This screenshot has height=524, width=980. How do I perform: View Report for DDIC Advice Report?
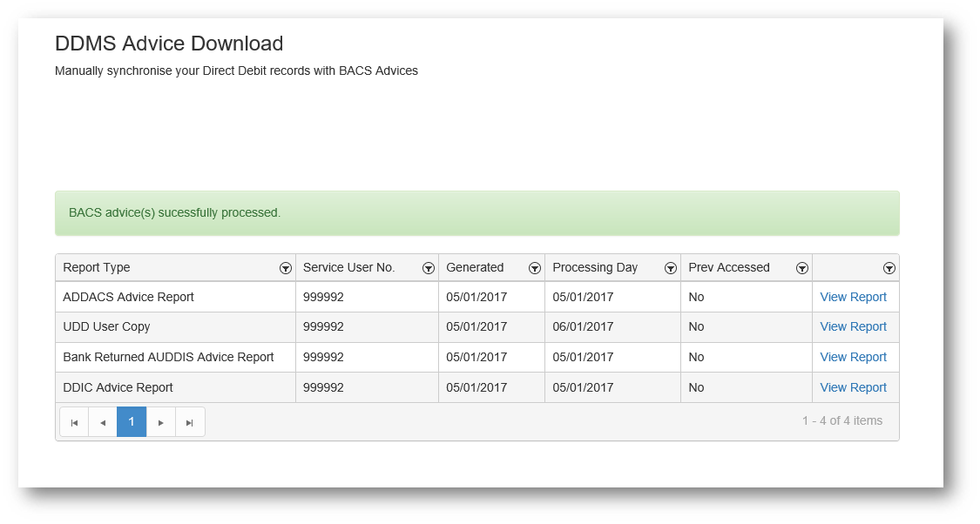pyautogui.click(x=853, y=388)
